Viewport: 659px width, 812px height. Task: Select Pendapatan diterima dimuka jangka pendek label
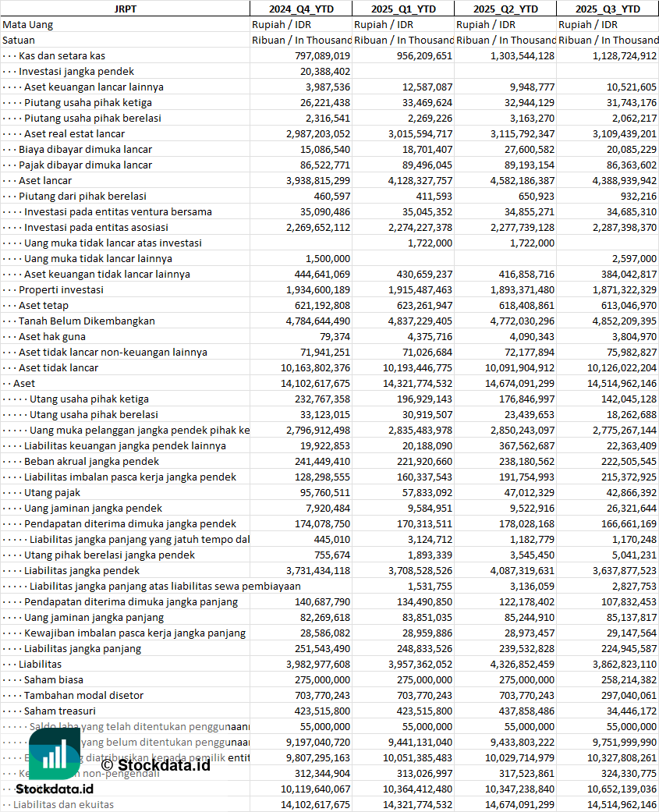[x=130, y=523]
